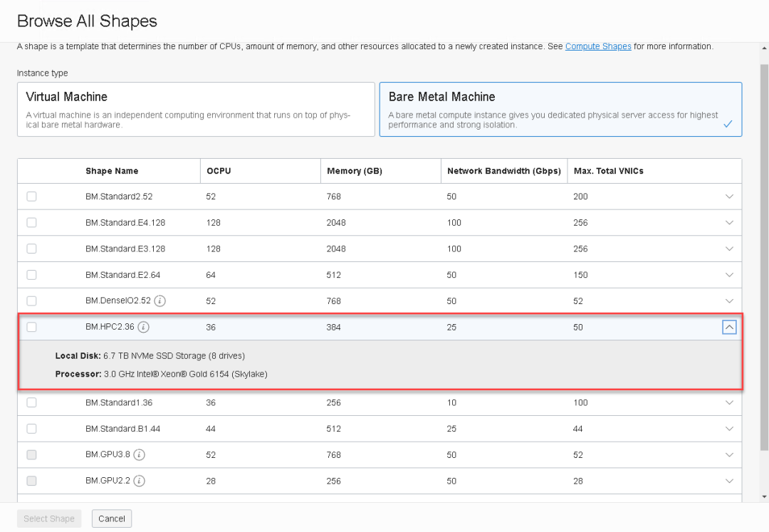Click info icon beside BM.HPC2.36
This screenshot has height=532, width=769.
tap(144, 328)
